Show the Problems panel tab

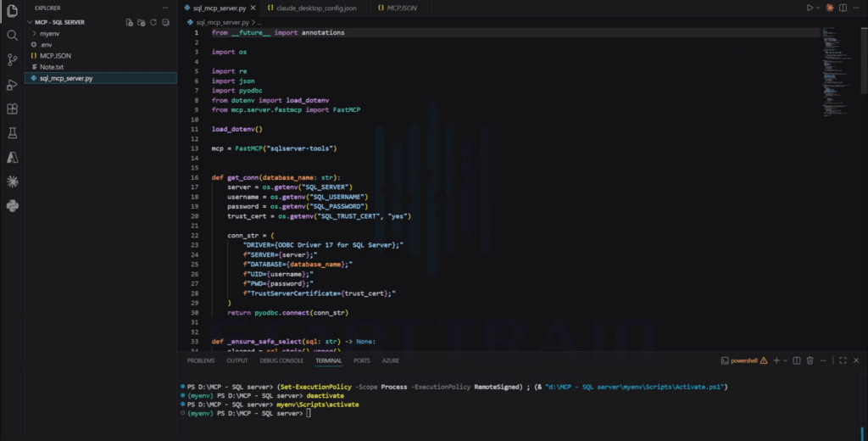201,360
